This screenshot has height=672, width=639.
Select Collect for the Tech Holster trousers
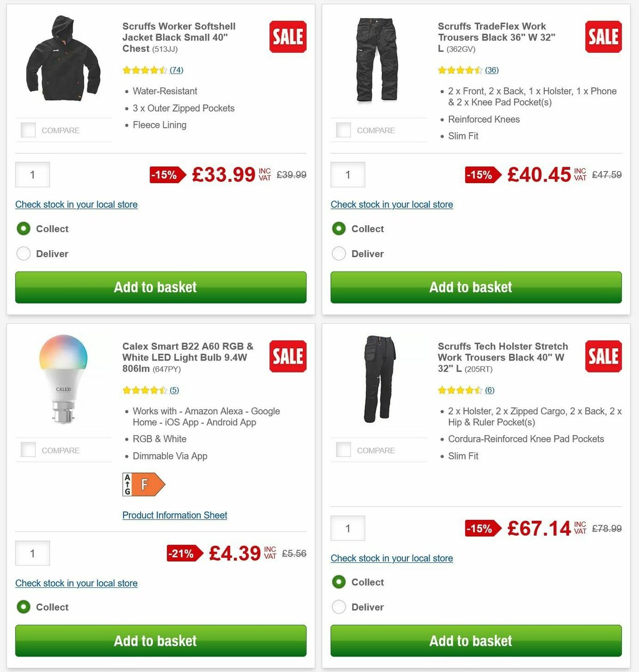point(339,582)
